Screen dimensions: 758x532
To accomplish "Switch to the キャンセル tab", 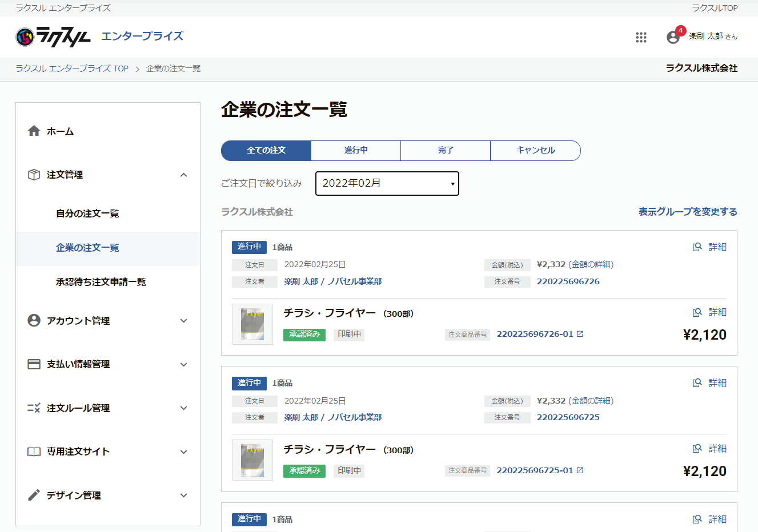I will tap(536, 151).
